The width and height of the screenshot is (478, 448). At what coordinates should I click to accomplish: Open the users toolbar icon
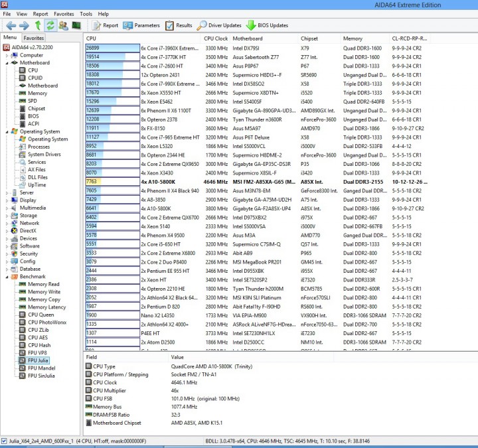(x=64, y=25)
